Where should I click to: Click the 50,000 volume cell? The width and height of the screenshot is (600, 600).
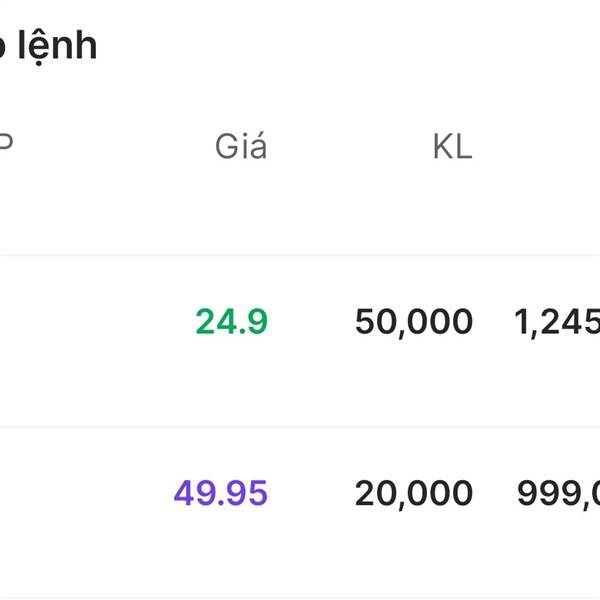(414, 322)
